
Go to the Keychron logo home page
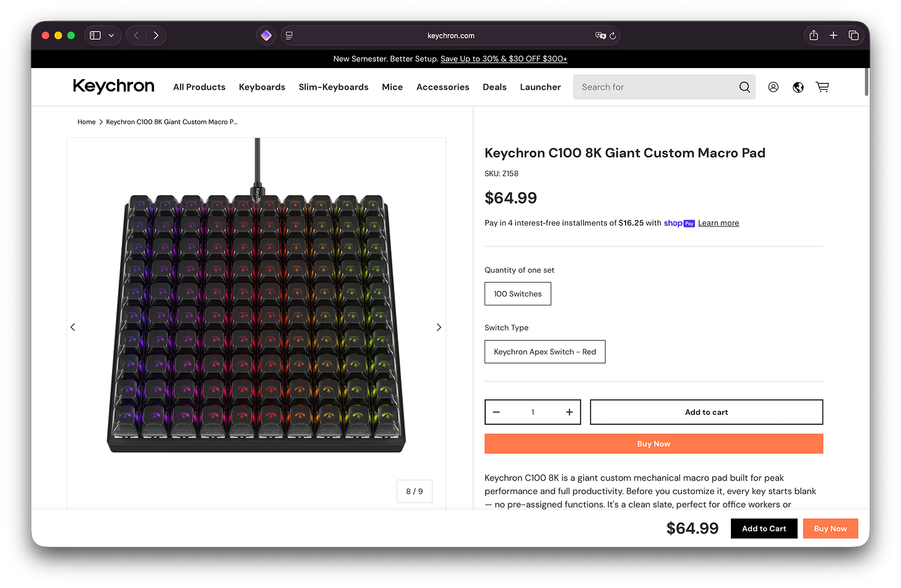[x=113, y=87]
